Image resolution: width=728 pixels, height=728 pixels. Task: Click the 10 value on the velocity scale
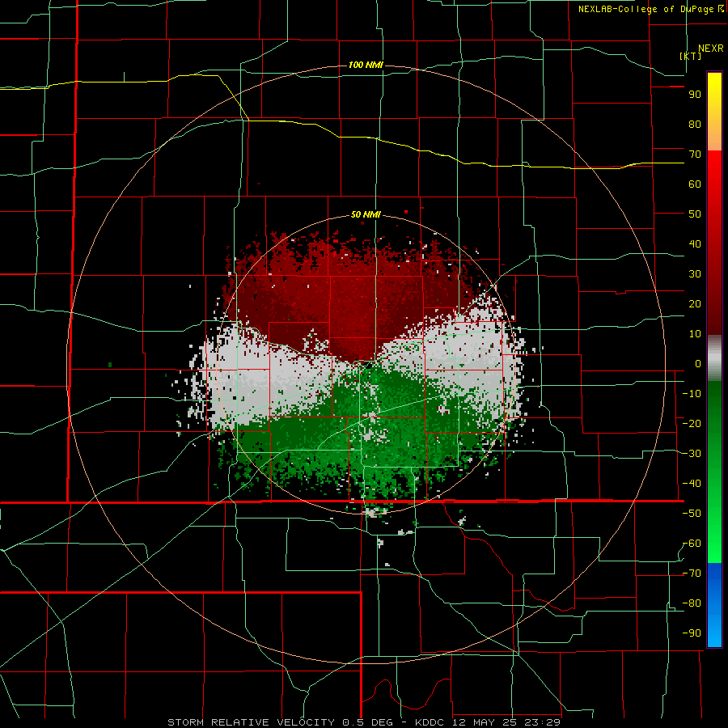695,334
